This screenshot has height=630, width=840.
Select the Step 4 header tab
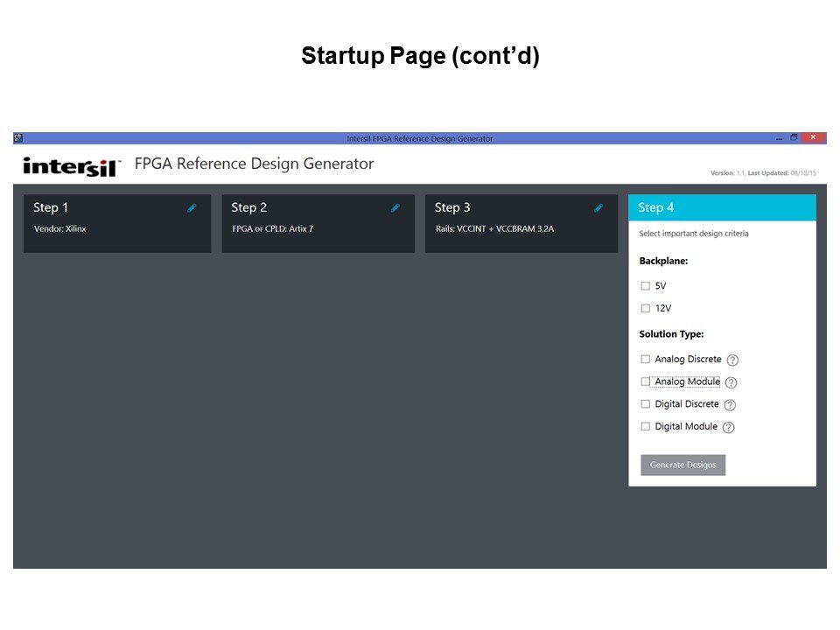click(722, 207)
